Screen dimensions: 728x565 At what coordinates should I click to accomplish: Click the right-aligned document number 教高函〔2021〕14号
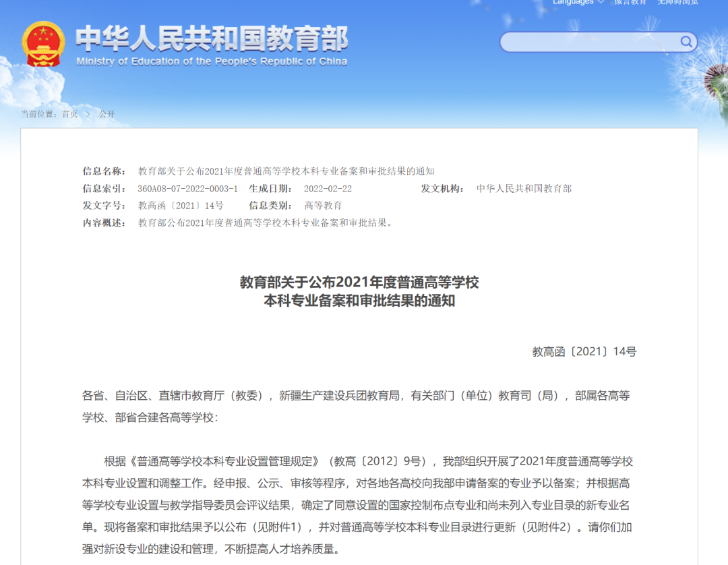[x=584, y=352]
